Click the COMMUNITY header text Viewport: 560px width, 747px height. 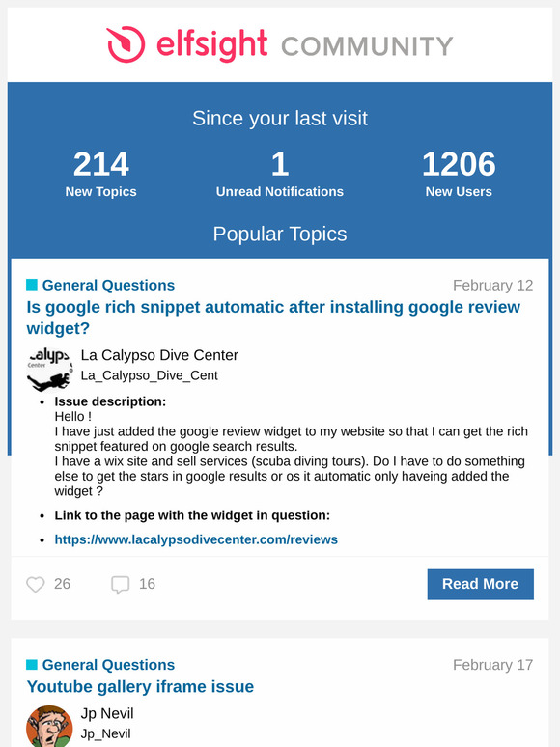tap(367, 46)
